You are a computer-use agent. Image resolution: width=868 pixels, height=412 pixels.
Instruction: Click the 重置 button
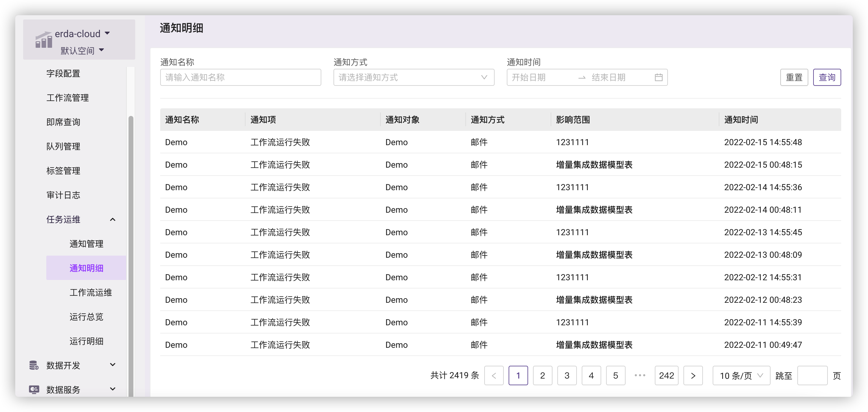794,77
